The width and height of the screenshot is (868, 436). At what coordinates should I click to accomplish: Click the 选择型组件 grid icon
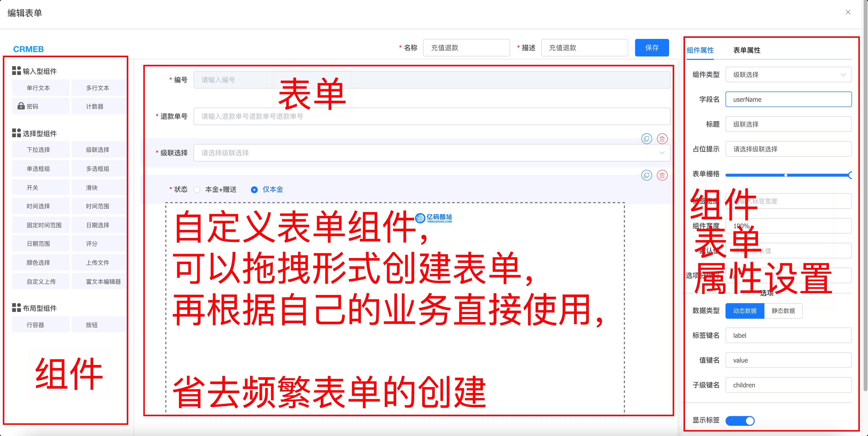click(17, 133)
